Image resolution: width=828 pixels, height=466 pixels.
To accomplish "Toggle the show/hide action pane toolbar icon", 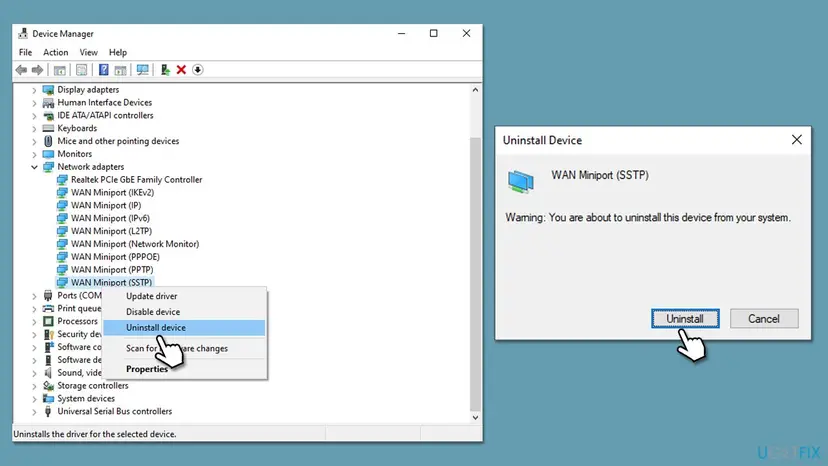I will [120, 70].
